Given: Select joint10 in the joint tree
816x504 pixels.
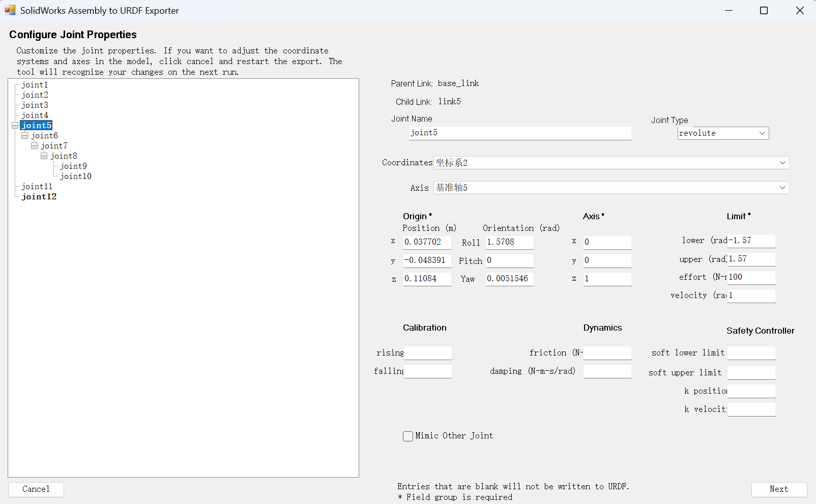Looking at the screenshot, I should (x=76, y=176).
